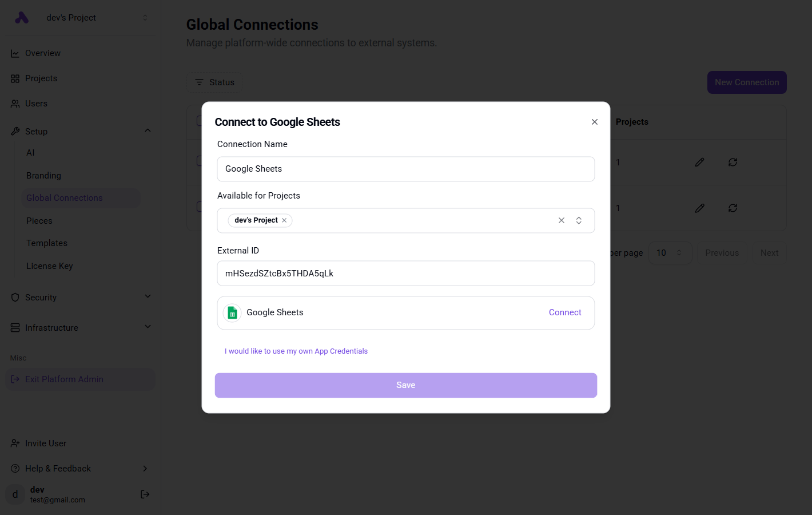Screen dimensions: 812x515
Task: Click the edit pencil in first row
Action: pos(699,163)
